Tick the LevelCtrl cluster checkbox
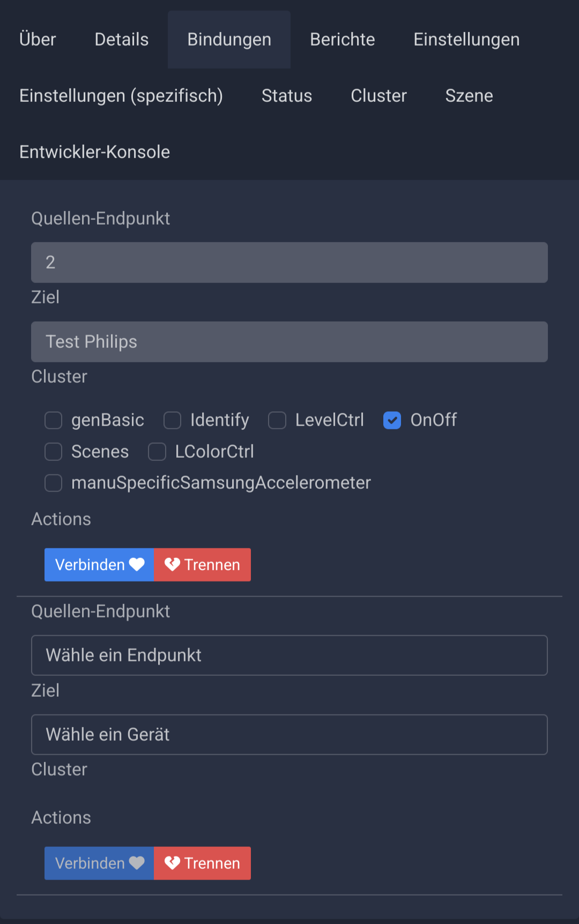579x924 pixels. click(277, 420)
